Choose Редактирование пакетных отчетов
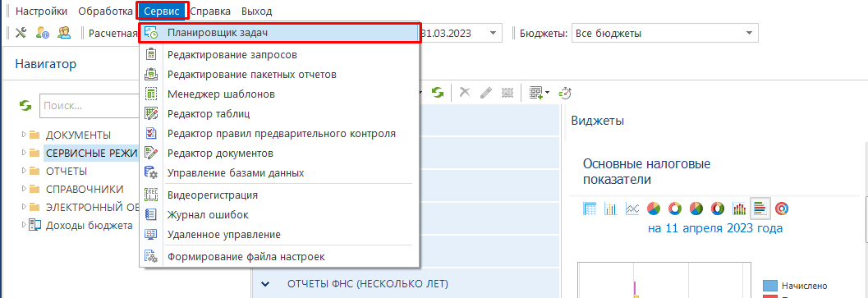 point(280,74)
